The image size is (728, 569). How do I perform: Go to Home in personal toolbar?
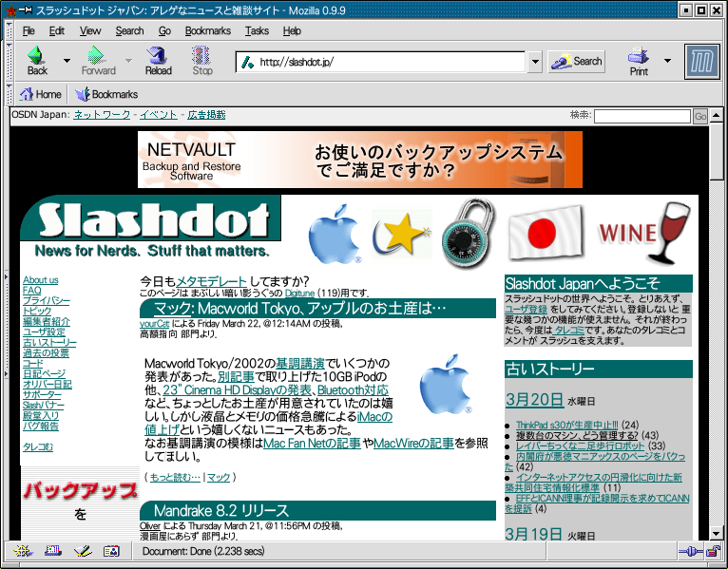point(41,94)
